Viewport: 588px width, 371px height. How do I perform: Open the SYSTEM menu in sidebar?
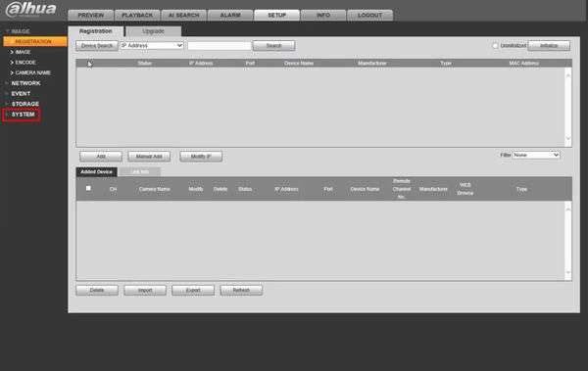tap(23, 115)
